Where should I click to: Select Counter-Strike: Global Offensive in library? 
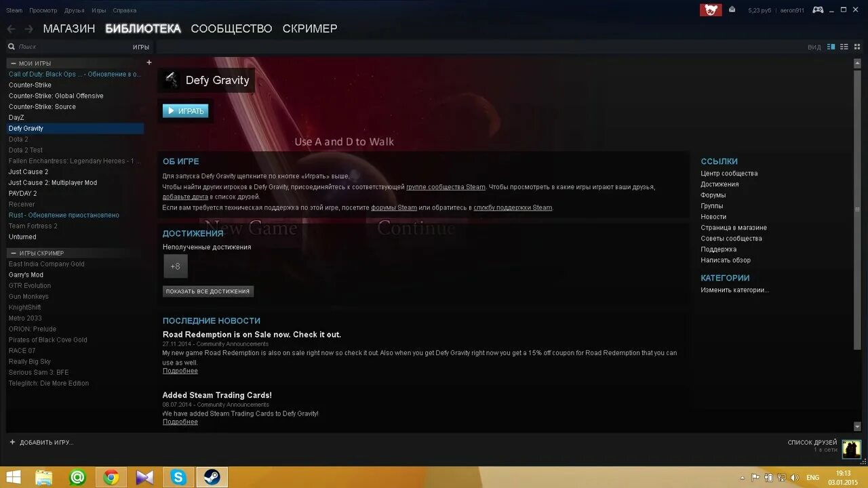pos(56,96)
